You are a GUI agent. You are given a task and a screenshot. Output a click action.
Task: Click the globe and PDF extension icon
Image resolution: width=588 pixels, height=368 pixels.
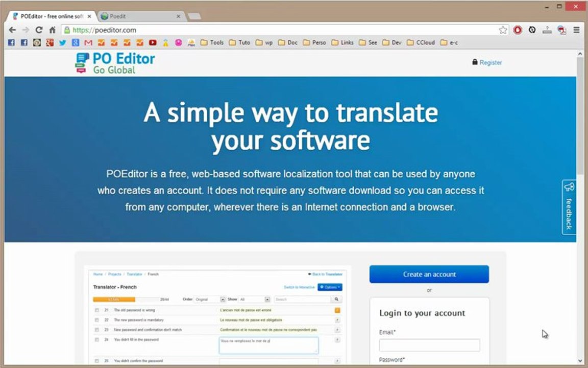click(562, 30)
